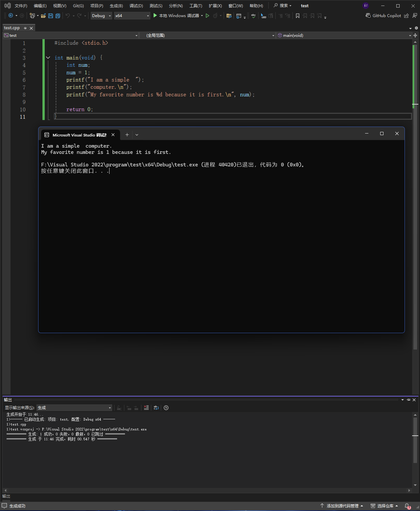Click the Output panel horizontal scrollbar
The image size is (420, 511).
coord(207,490)
